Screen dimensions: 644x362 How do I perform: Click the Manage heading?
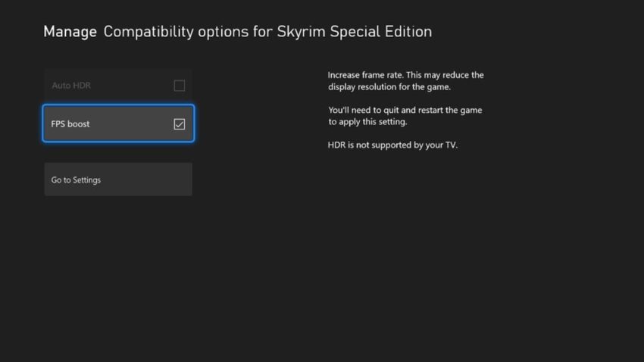pos(70,32)
